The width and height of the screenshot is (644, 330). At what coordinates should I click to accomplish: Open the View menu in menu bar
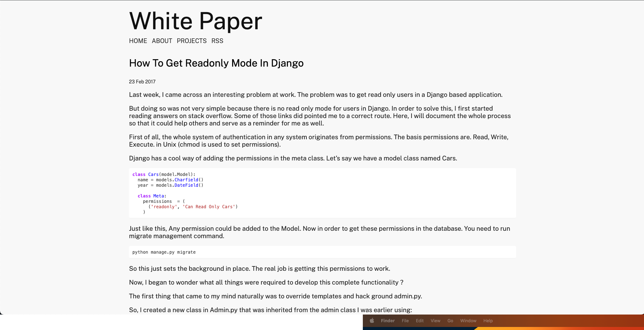(435, 321)
